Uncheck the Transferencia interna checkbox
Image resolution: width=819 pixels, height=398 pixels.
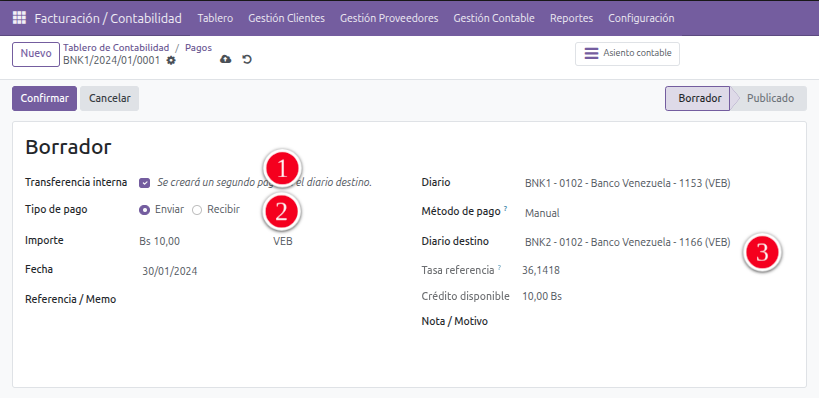coord(145,183)
